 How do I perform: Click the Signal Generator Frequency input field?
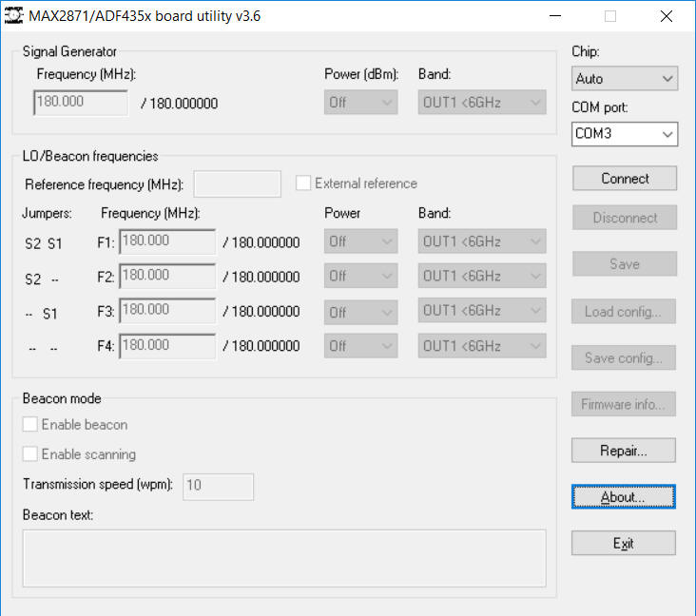81,103
